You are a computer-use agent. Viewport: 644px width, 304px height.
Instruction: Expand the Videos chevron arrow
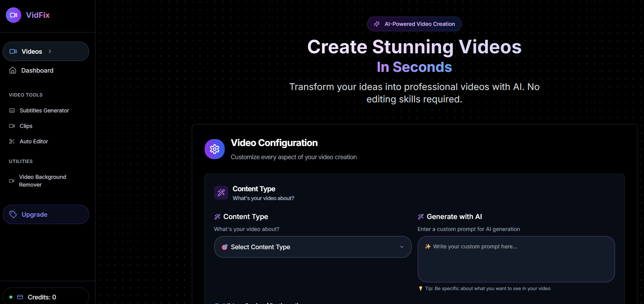(x=50, y=51)
